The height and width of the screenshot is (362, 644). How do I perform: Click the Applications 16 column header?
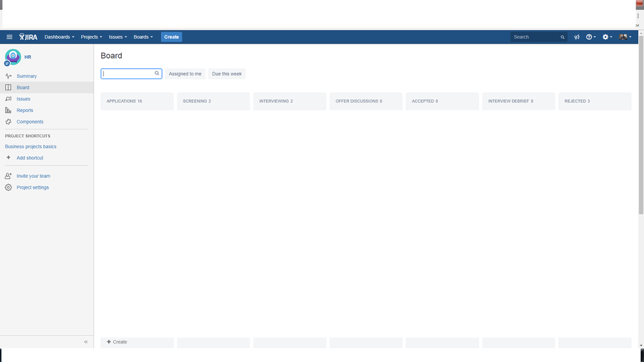[137, 101]
